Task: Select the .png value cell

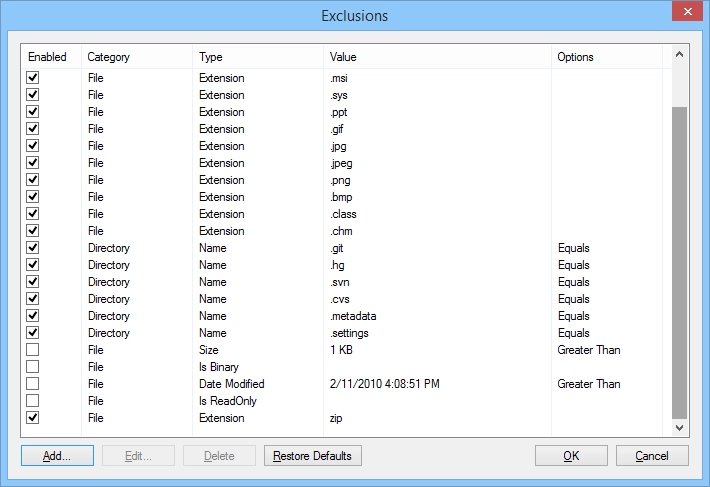Action: coord(340,180)
